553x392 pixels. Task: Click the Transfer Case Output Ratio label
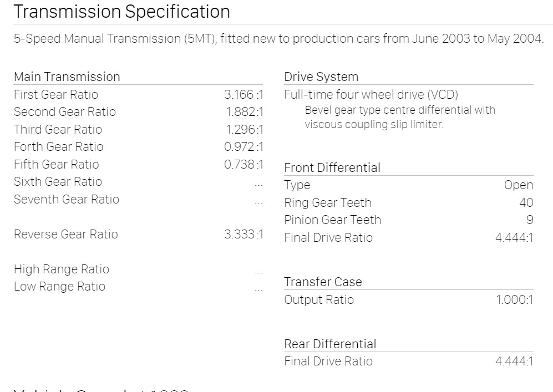[x=318, y=299]
